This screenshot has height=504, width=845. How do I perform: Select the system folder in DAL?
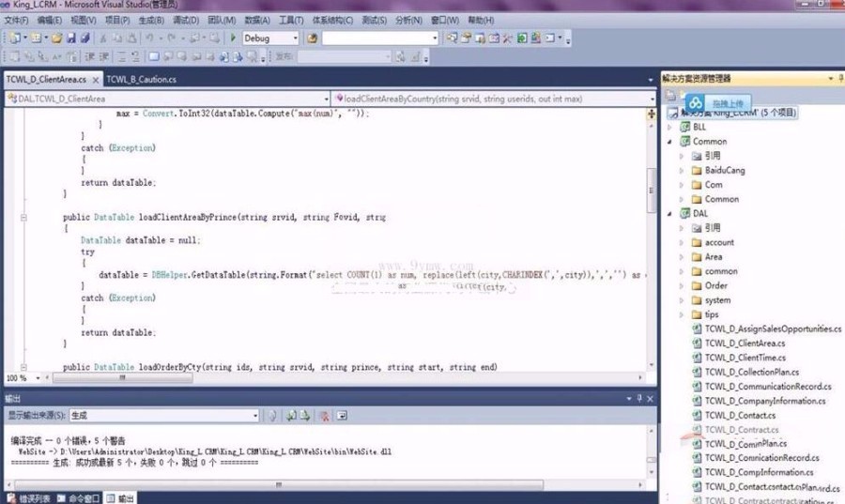tap(717, 300)
